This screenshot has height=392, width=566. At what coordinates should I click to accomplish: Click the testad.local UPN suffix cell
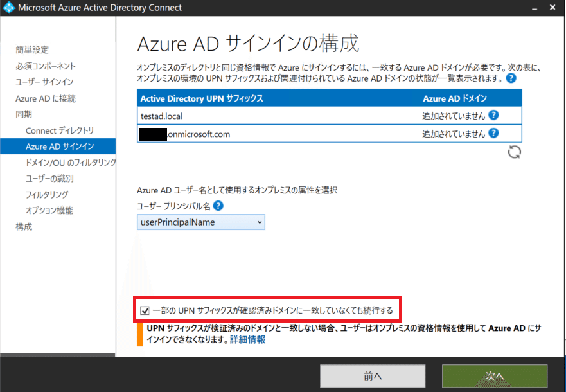coord(161,116)
